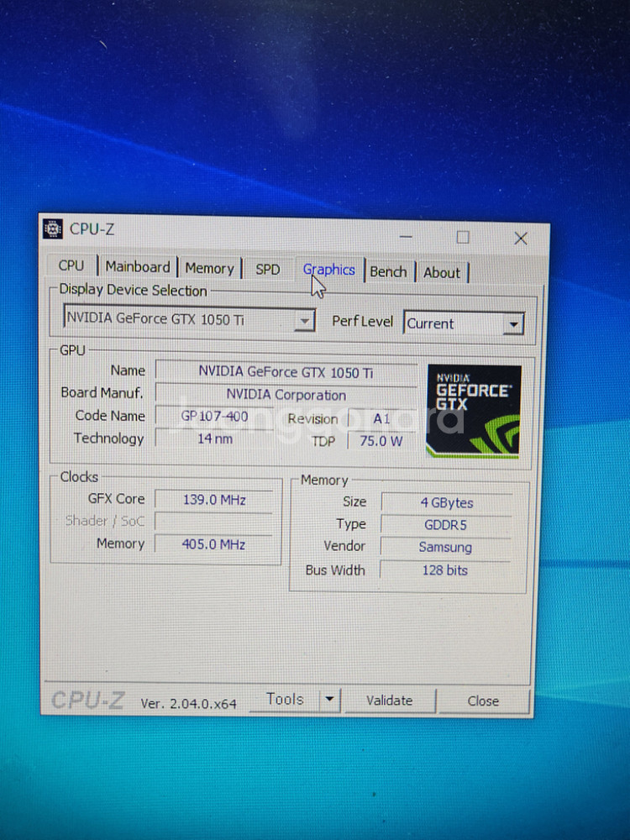Expand the Tools dropdown arrow
This screenshot has height=840, width=630.
pos(330,699)
